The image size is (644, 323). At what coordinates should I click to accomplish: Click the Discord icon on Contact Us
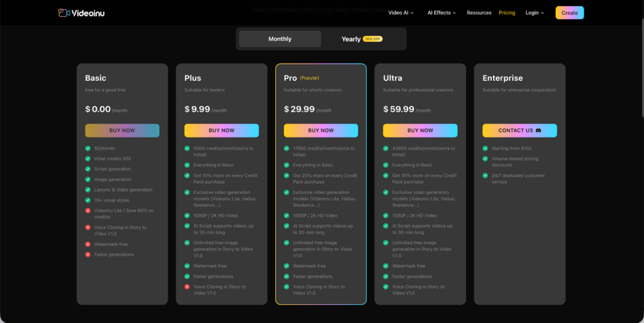tap(538, 131)
